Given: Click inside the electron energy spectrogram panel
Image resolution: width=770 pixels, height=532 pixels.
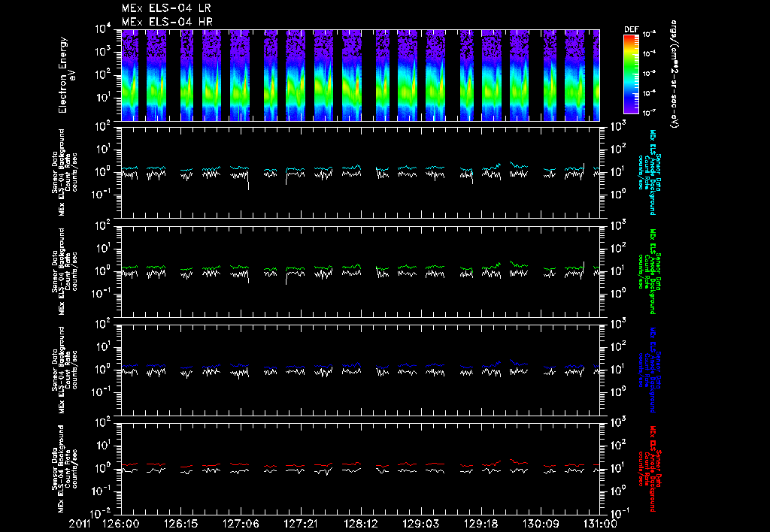Looking at the screenshot, I should pyautogui.click(x=360, y=75).
